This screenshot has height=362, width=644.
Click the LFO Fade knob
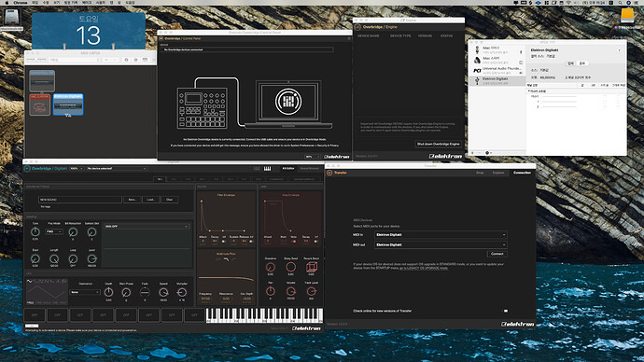click(145, 292)
